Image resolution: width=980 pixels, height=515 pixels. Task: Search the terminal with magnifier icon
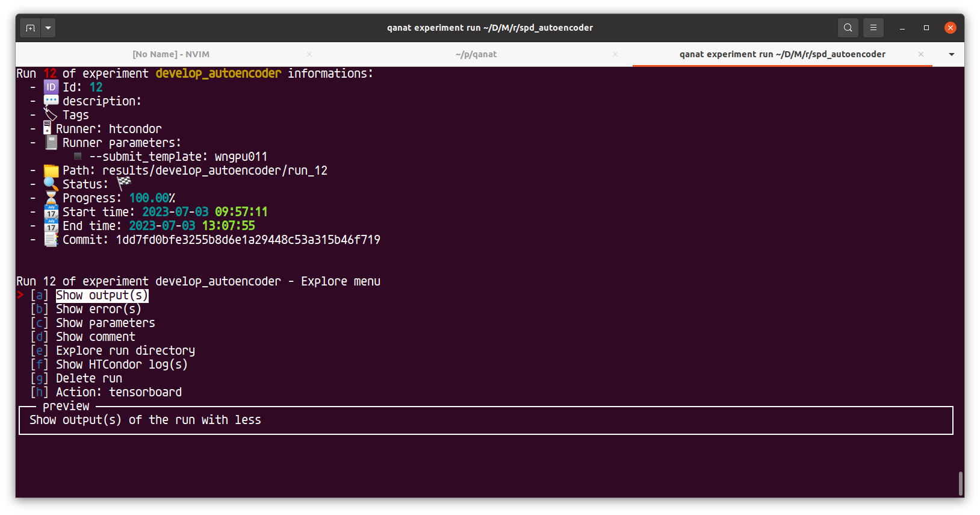(848, 28)
